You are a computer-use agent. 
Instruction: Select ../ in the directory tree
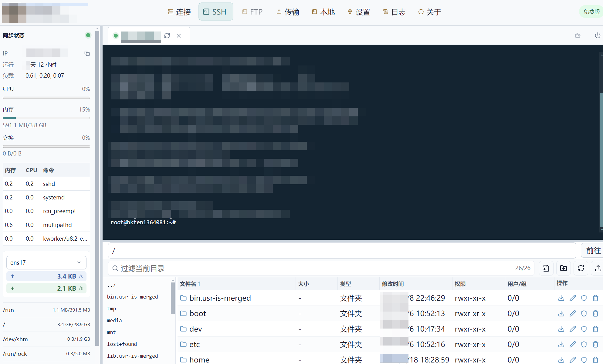[111, 285]
